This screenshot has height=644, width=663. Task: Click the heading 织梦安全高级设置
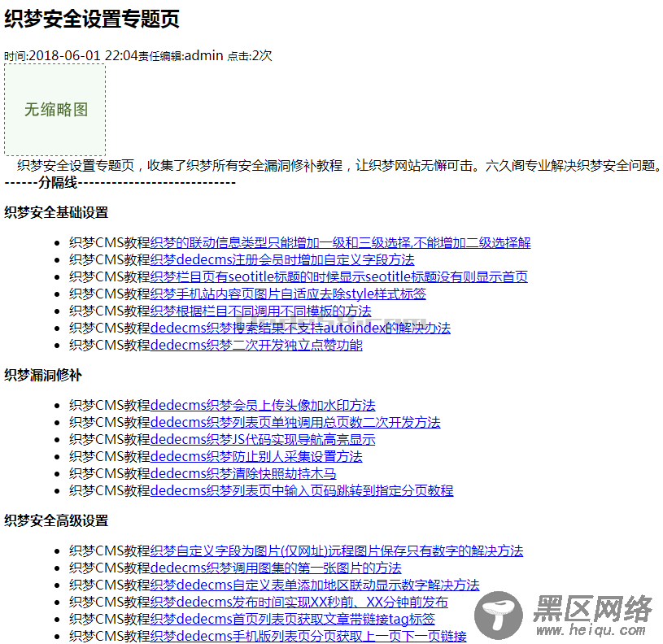tap(56, 520)
